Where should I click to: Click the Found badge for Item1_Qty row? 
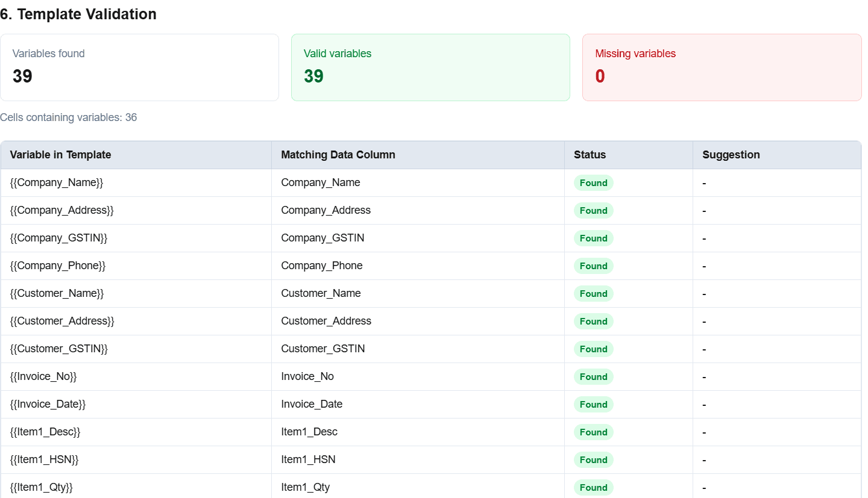coord(594,488)
